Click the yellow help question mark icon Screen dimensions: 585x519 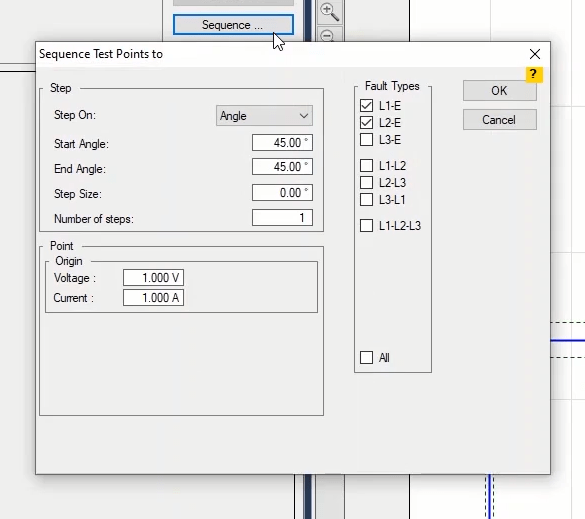[534, 74]
